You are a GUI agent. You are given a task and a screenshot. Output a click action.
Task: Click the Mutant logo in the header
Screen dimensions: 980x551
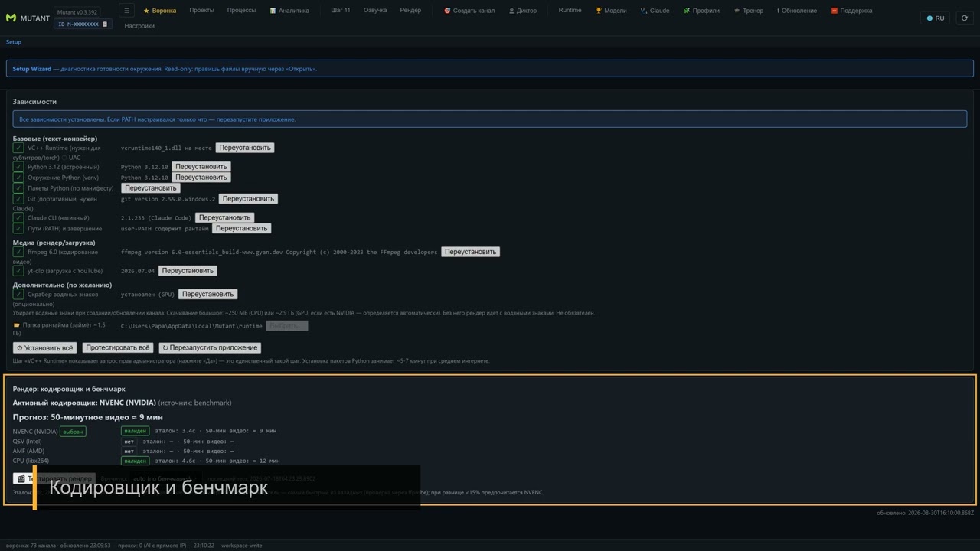pyautogui.click(x=11, y=18)
